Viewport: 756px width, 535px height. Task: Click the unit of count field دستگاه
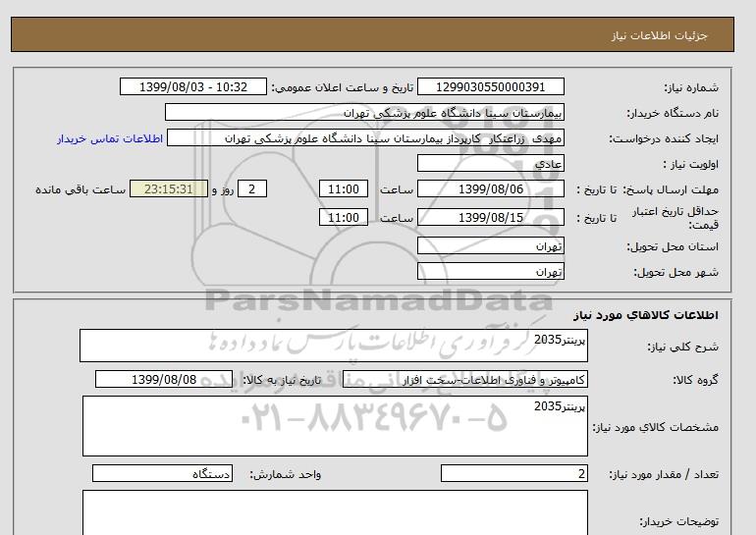(x=162, y=473)
